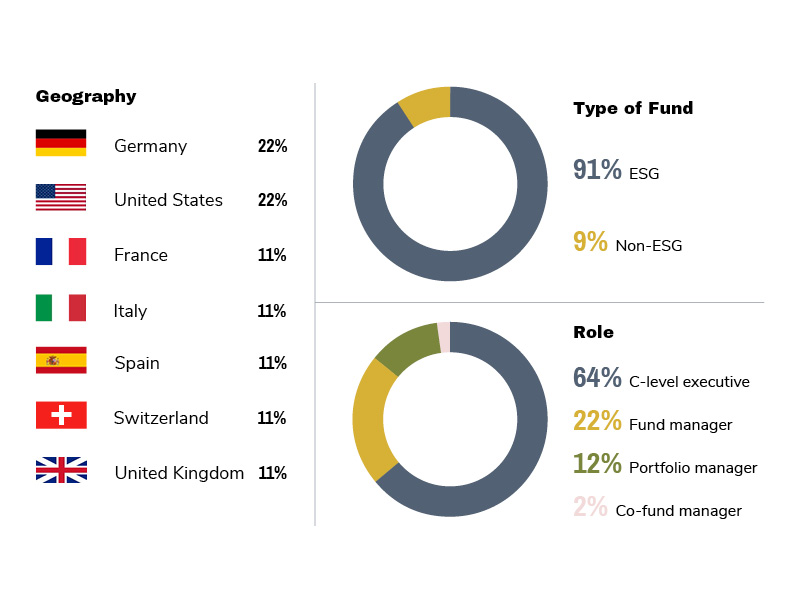Select the 12% Portfolio manager legend
Screen dimensions: 800x600
665,466
